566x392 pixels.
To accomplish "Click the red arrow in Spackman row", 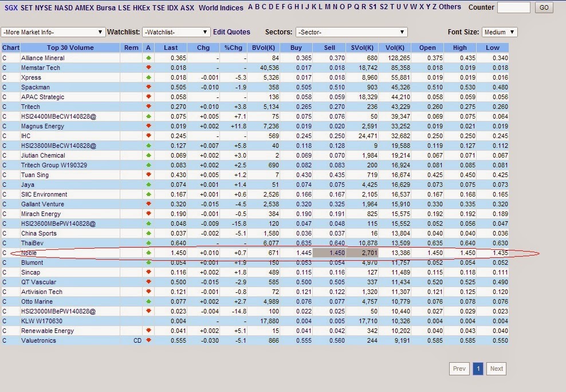I will tap(148, 87).
